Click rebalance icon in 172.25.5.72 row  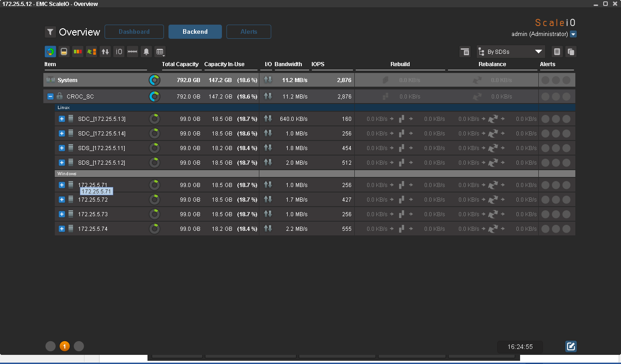pos(493,200)
